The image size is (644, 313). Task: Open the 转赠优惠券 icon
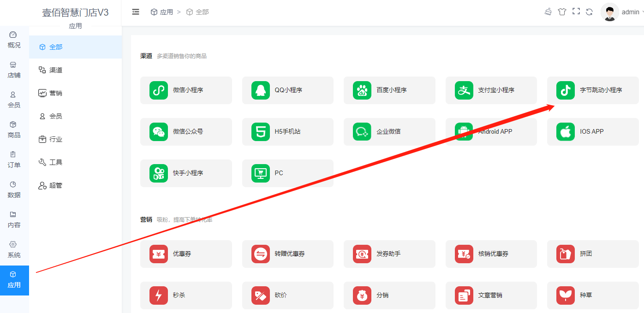[x=261, y=254]
